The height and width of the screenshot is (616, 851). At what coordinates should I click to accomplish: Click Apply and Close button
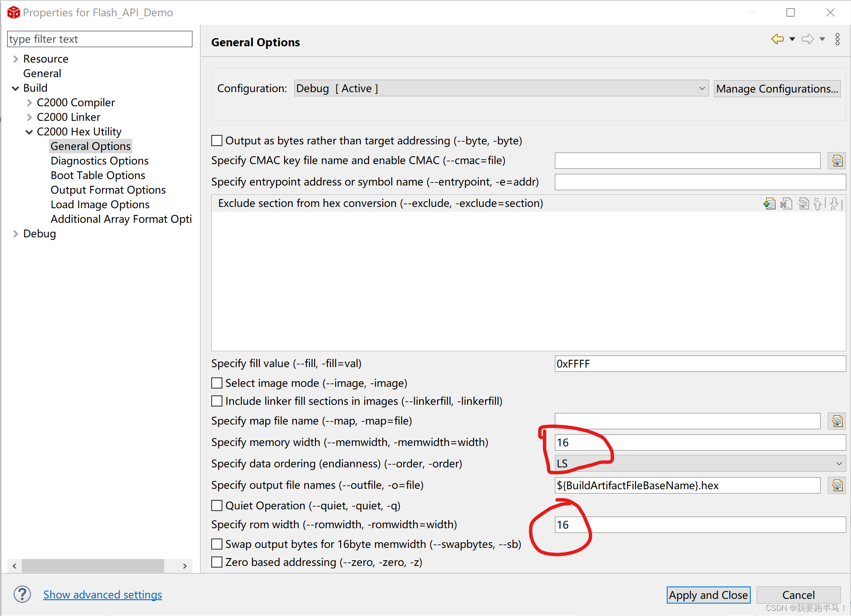pyautogui.click(x=708, y=595)
